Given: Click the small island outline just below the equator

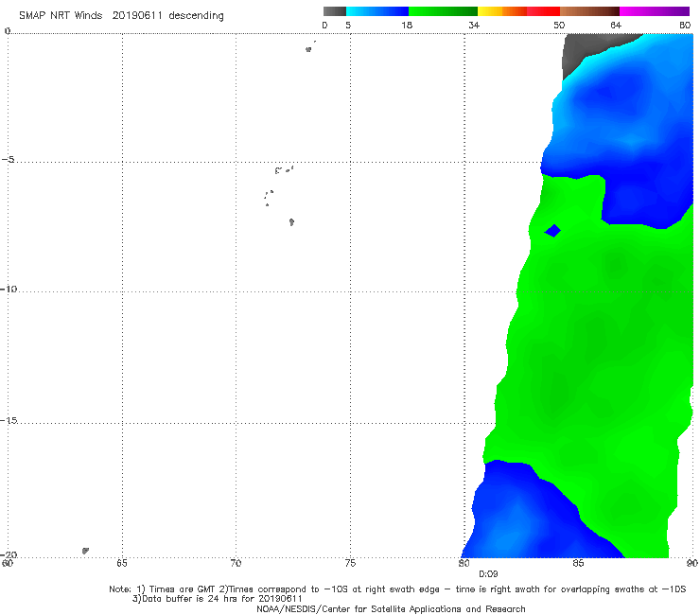Looking at the screenshot, I should click(308, 49).
